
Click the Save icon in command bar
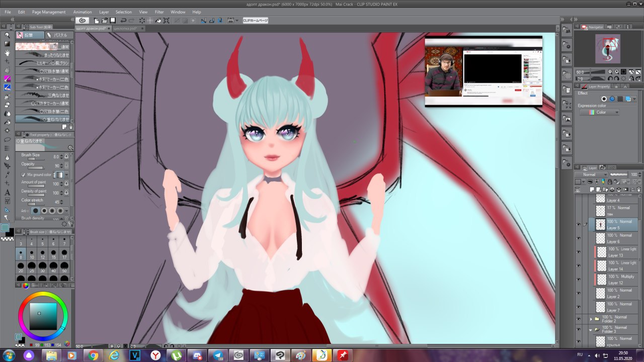click(x=113, y=21)
